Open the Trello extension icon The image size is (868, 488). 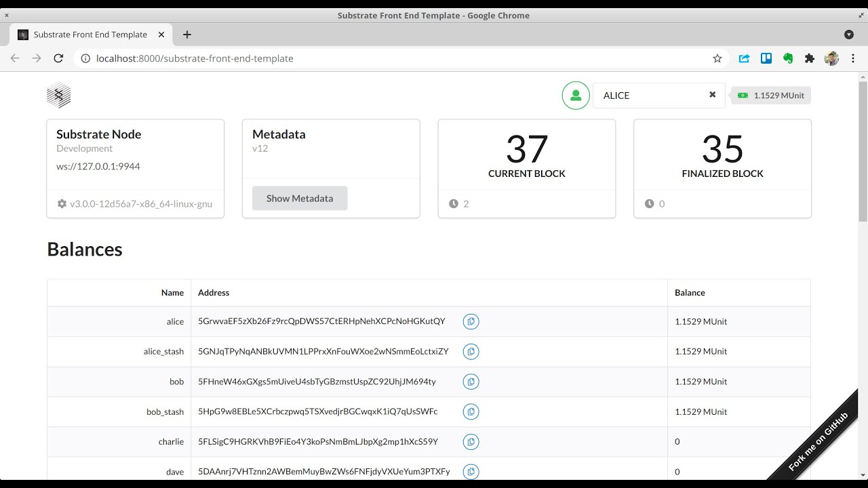(766, 58)
